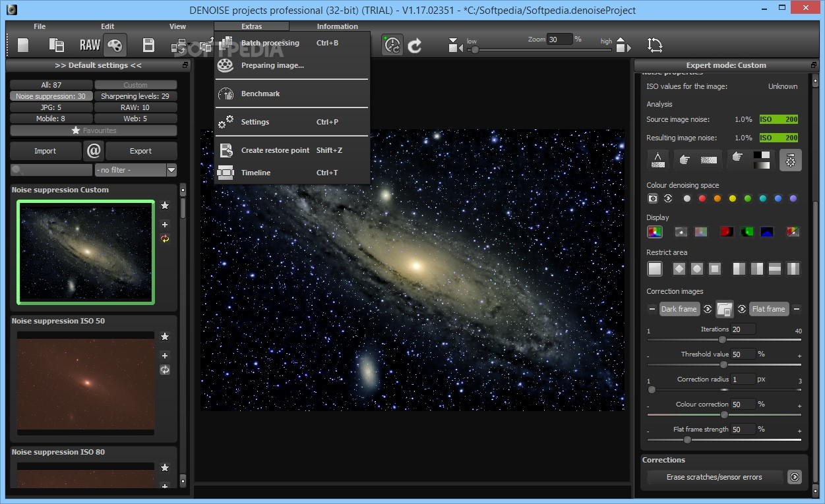Screen dimensions: 825x504
Task: Select the Noise suppression ISO 50 thumbnail
Action: click(x=86, y=383)
